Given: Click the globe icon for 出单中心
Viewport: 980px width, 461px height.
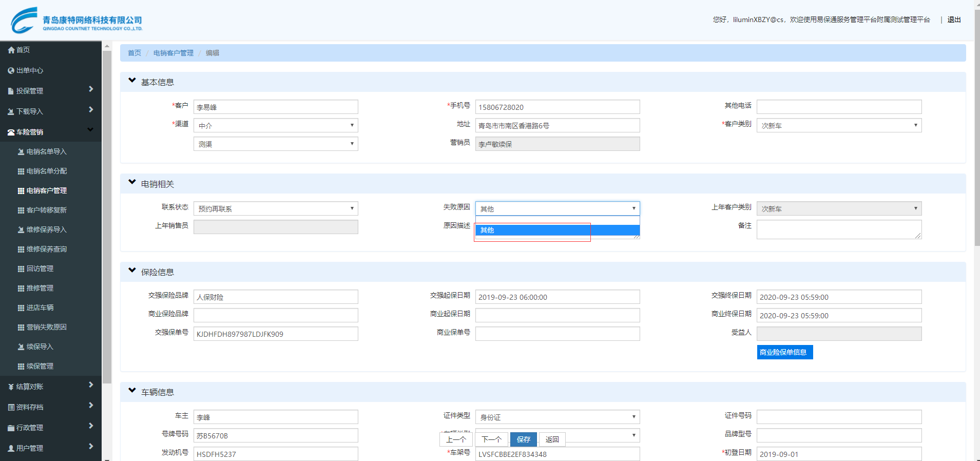Looking at the screenshot, I should 11,71.
